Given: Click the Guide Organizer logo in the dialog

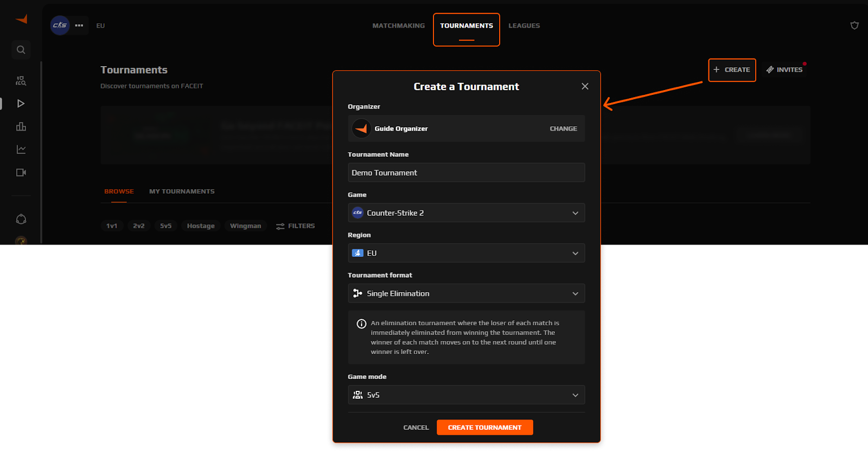Looking at the screenshot, I should click(x=361, y=128).
